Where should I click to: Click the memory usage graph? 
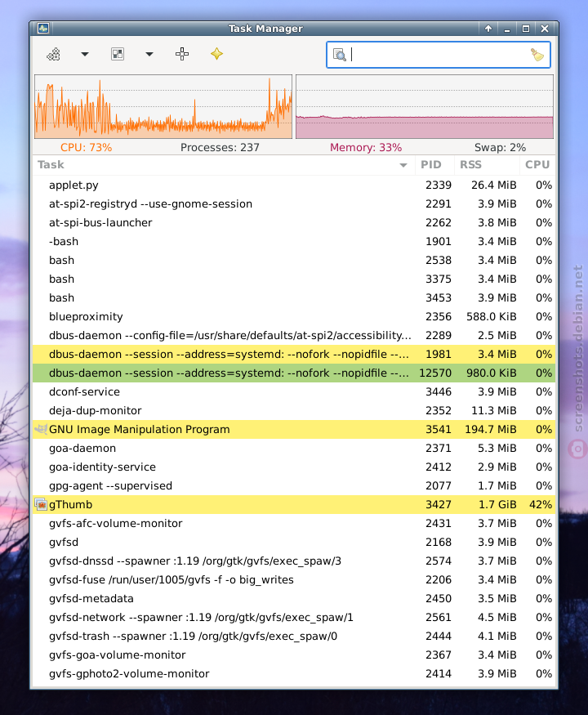tap(425, 107)
